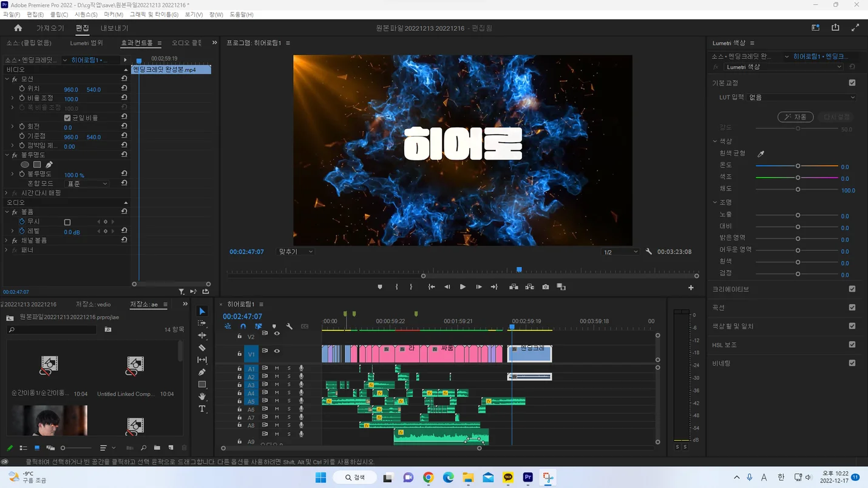Select the Rectangle tool

tap(202, 384)
